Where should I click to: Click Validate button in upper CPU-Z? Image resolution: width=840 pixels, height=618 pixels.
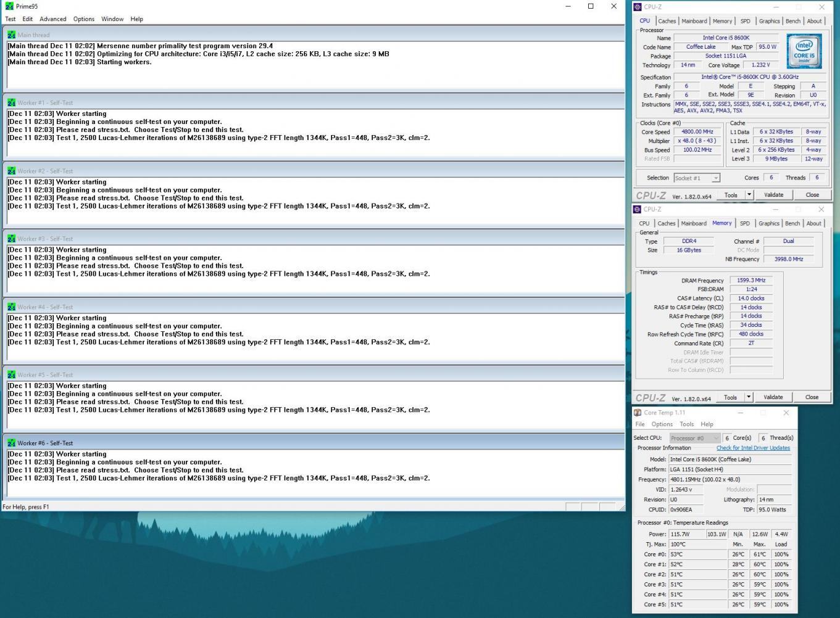point(773,195)
